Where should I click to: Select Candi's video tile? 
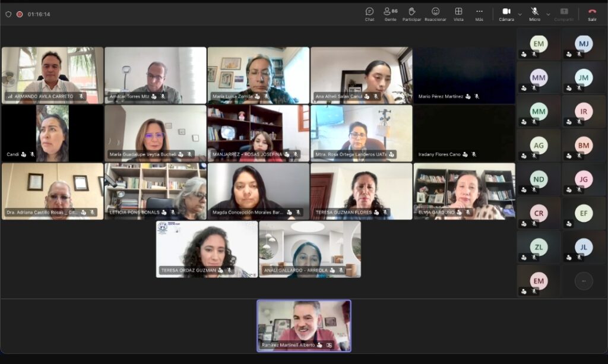click(x=53, y=134)
